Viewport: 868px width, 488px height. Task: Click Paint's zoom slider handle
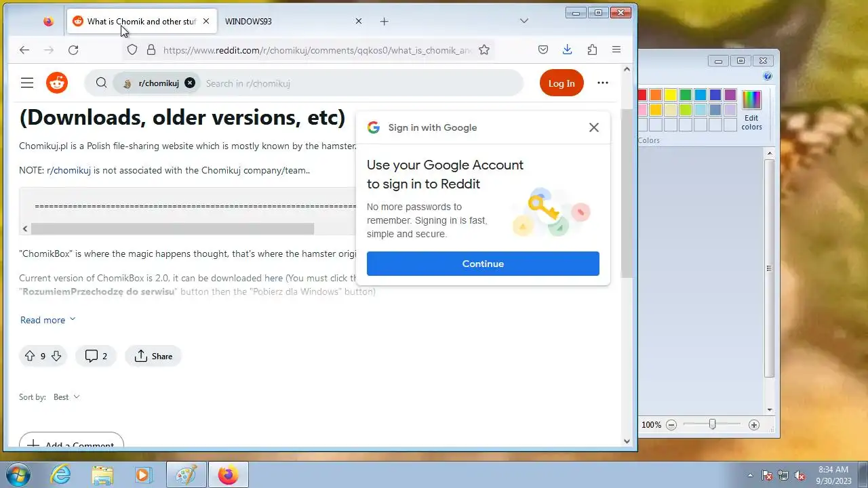(x=712, y=424)
